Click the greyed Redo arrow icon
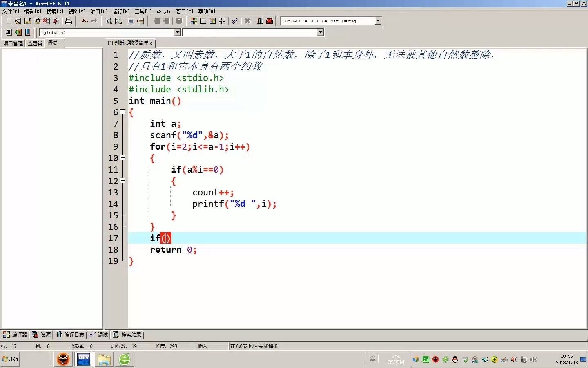The image size is (588, 368). [94, 21]
